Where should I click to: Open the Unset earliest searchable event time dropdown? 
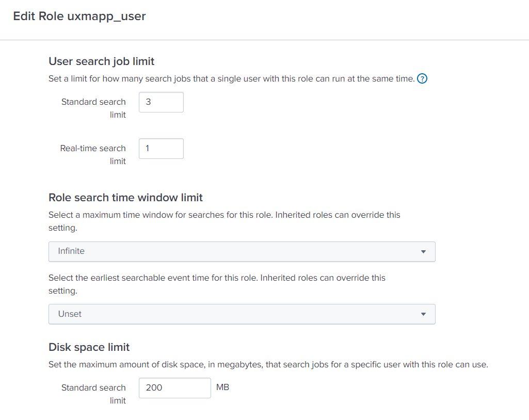[x=242, y=314]
